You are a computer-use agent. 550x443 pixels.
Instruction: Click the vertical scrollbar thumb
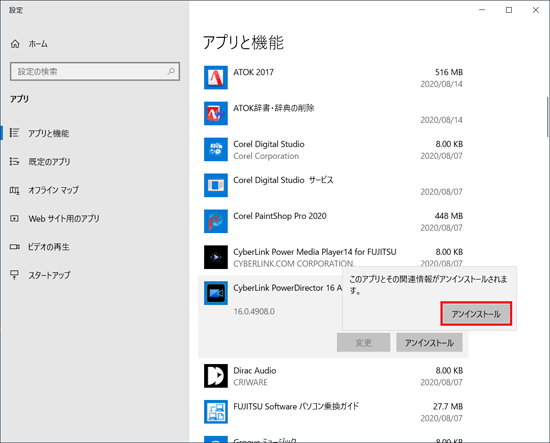click(548, 118)
